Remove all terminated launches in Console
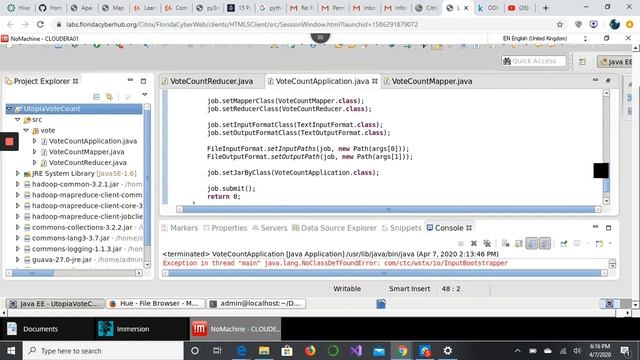Viewport: 640px width, 360px height. 487,243
